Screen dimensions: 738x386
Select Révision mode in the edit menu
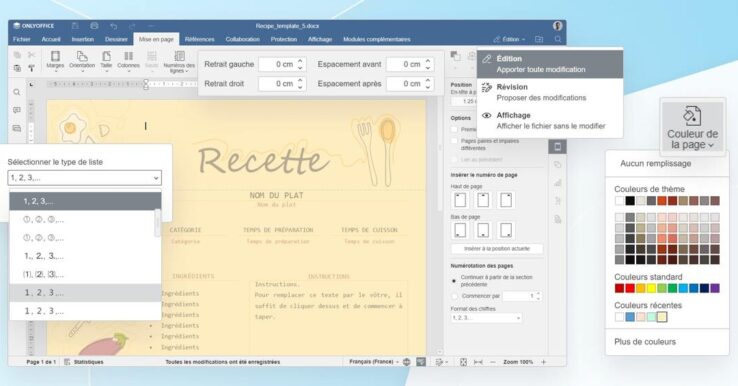coord(550,92)
